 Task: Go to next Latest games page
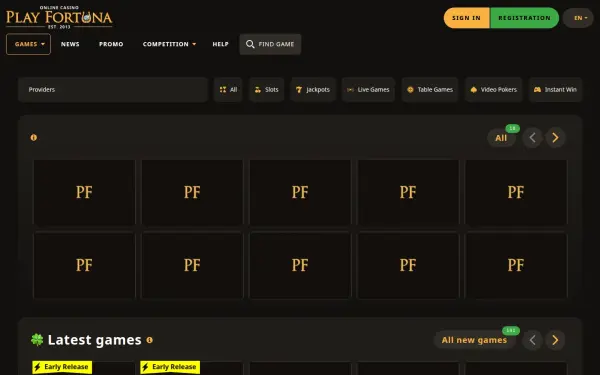(555, 340)
